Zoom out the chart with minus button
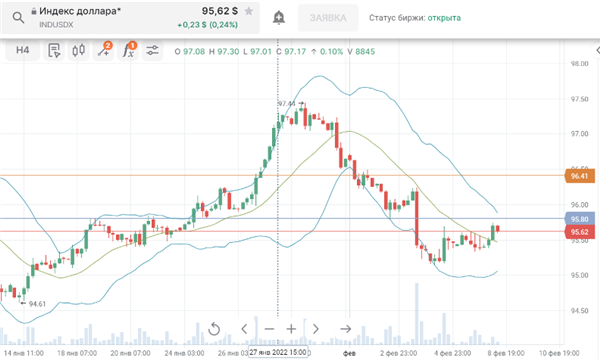Viewport: 600px width, 360px height. click(x=269, y=329)
